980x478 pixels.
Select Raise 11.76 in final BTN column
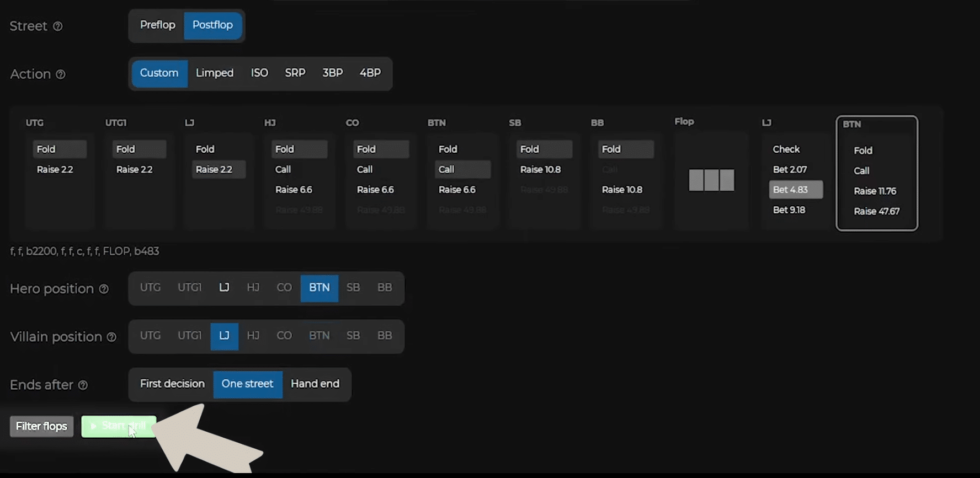[x=875, y=191]
